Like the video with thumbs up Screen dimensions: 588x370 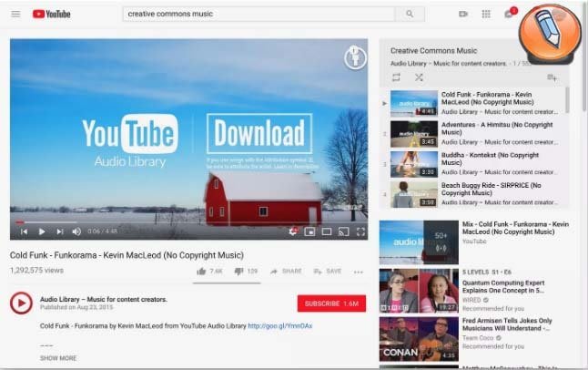pyautogui.click(x=209, y=272)
